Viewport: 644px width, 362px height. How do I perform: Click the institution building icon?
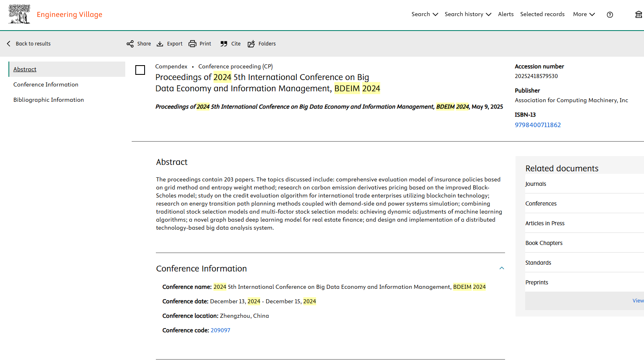pyautogui.click(x=638, y=14)
